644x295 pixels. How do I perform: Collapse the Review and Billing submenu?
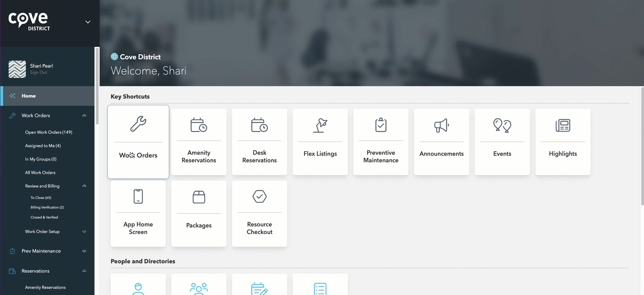[84, 186]
